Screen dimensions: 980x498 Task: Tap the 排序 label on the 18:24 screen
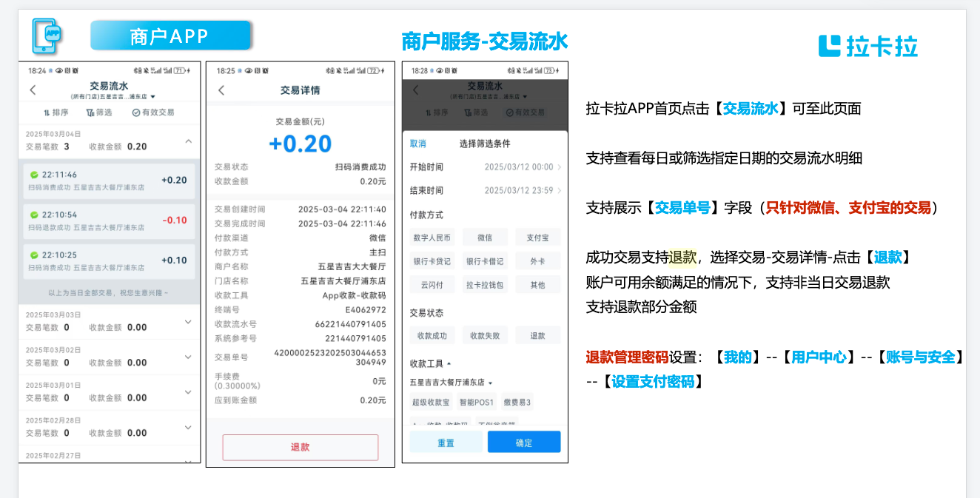[x=61, y=112]
